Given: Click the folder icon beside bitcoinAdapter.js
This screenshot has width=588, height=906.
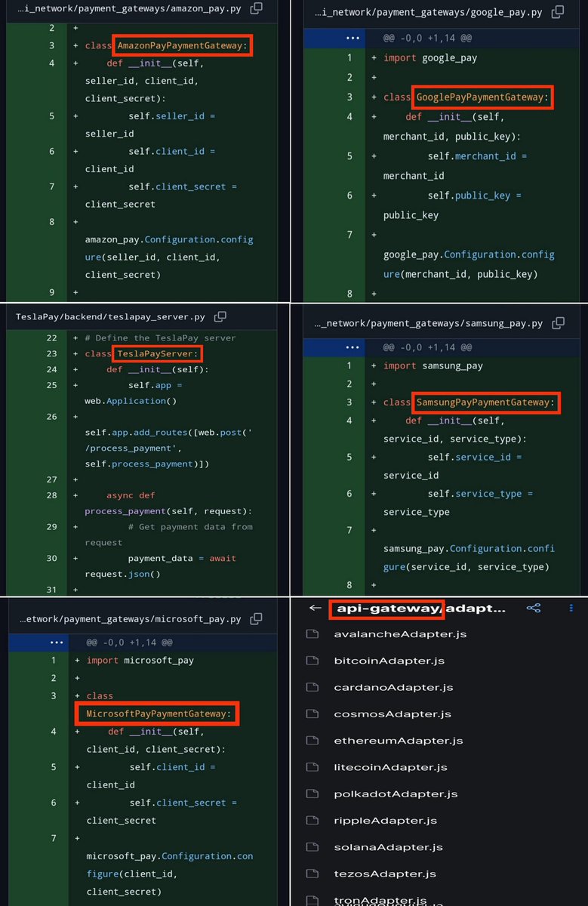Looking at the screenshot, I should (x=312, y=661).
